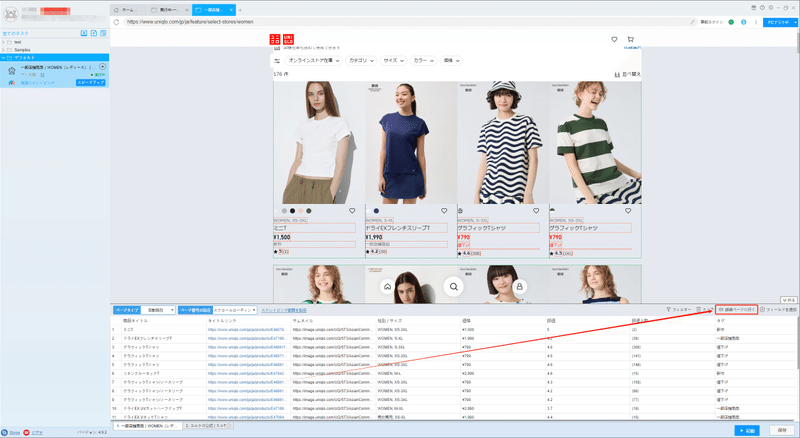Click the blue circle icon in address bar
The height and width of the screenshot is (438, 800).
(743, 22)
